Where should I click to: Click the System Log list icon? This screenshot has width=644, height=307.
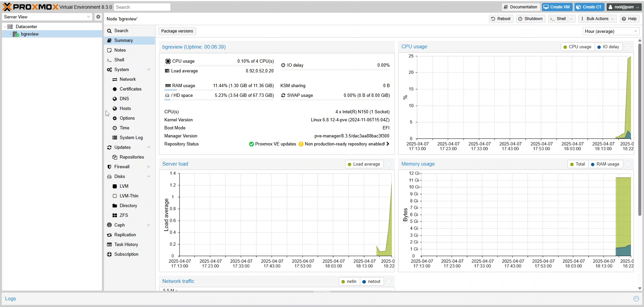[115, 138]
